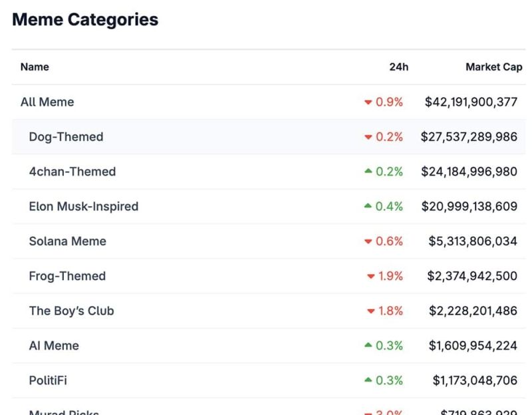Click the green up arrow beside Elon Musk-Inspired 0.4%
Viewport: 532px width, 415px height.
(x=368, y=206)
